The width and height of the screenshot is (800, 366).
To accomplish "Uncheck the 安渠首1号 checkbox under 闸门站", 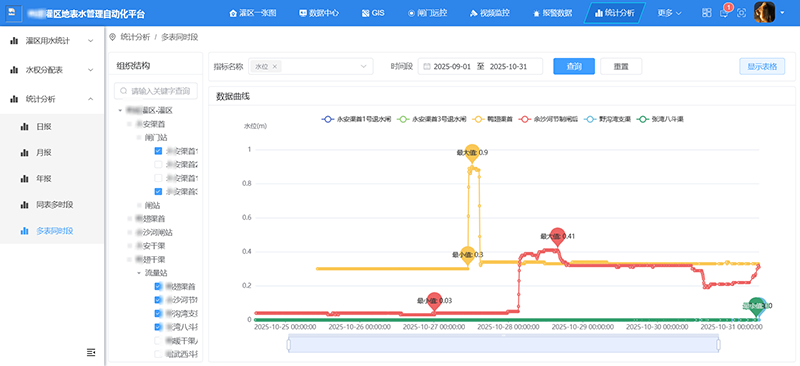I will tap(158, 151).
